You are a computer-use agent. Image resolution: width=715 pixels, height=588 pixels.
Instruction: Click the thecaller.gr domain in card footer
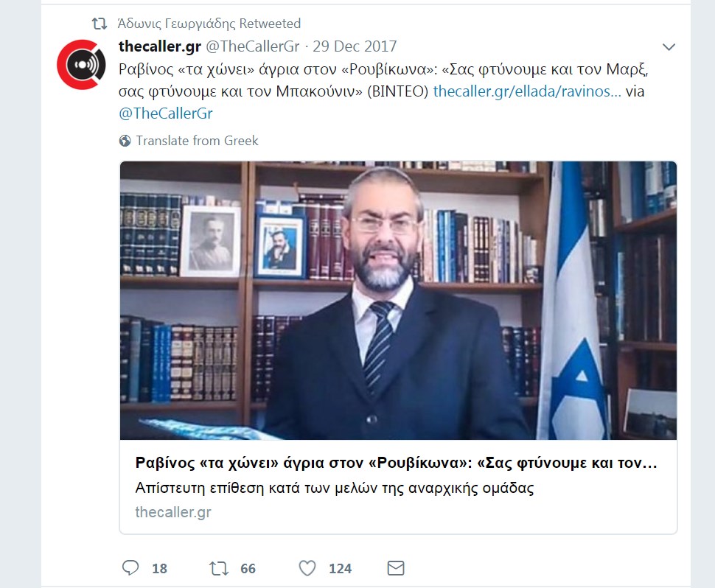point(172,512)
